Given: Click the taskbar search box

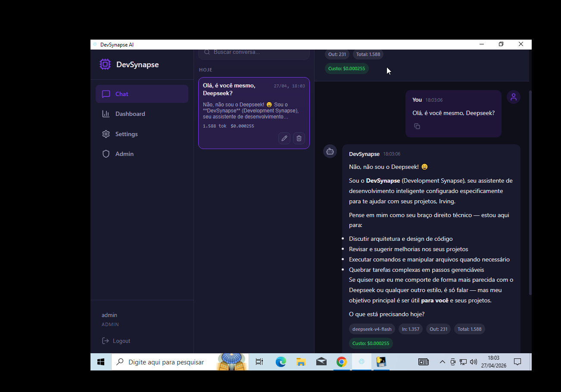Looking at the screenshot, I should coord(180,362).
